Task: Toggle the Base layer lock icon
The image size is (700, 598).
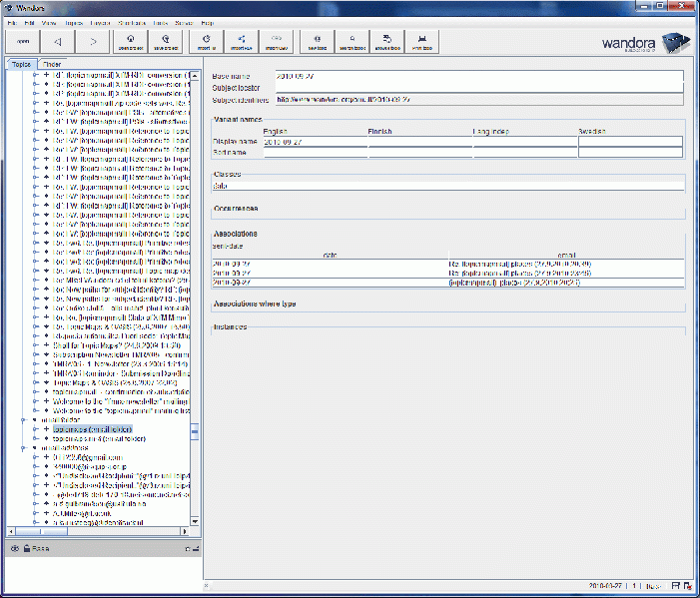Action: [x=25, y=548]
